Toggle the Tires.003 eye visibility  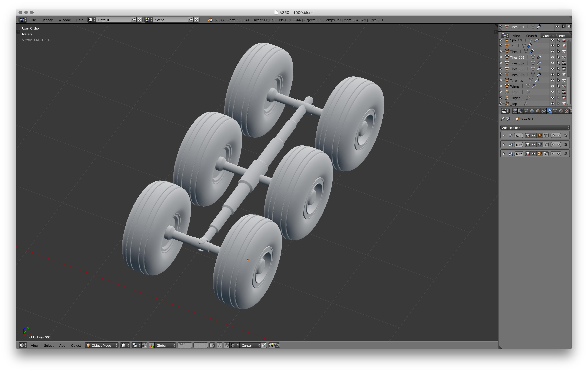point(552,69)
